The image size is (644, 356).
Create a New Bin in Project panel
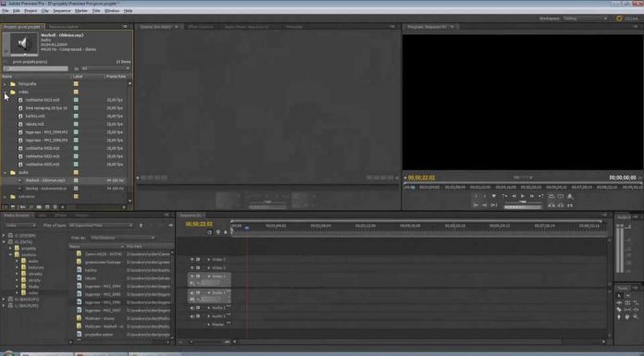tap(39, 207)
